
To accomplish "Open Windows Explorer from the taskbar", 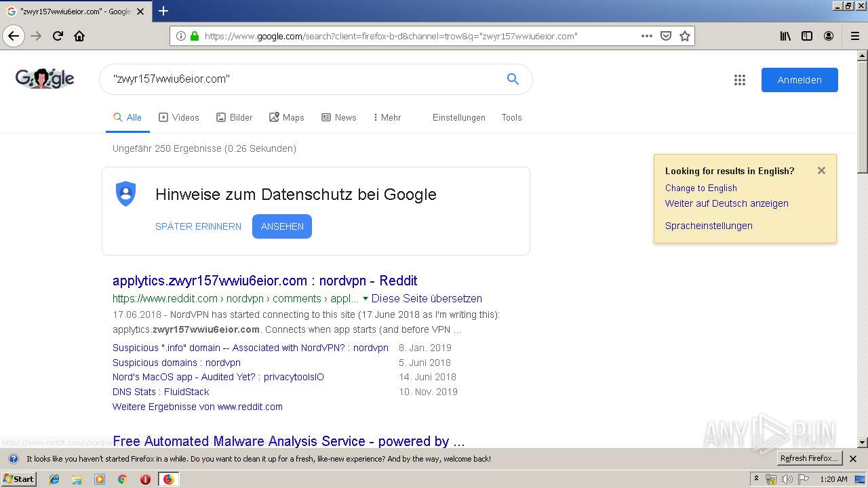I will pyautogui.click(x=77, y=479).
